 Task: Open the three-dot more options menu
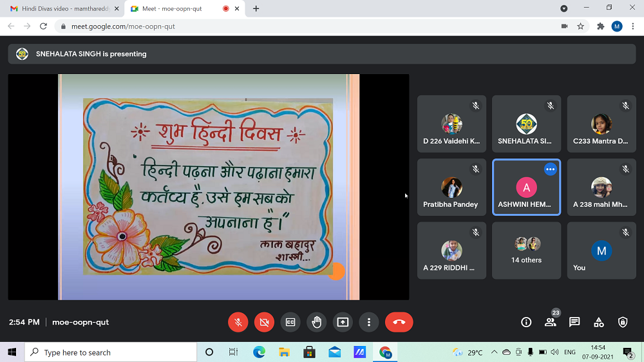coord(368,322)
